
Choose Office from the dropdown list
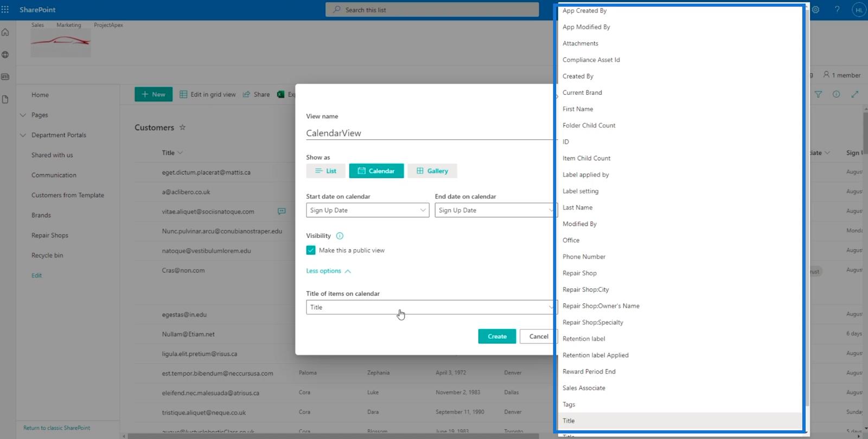click(681, 240)
